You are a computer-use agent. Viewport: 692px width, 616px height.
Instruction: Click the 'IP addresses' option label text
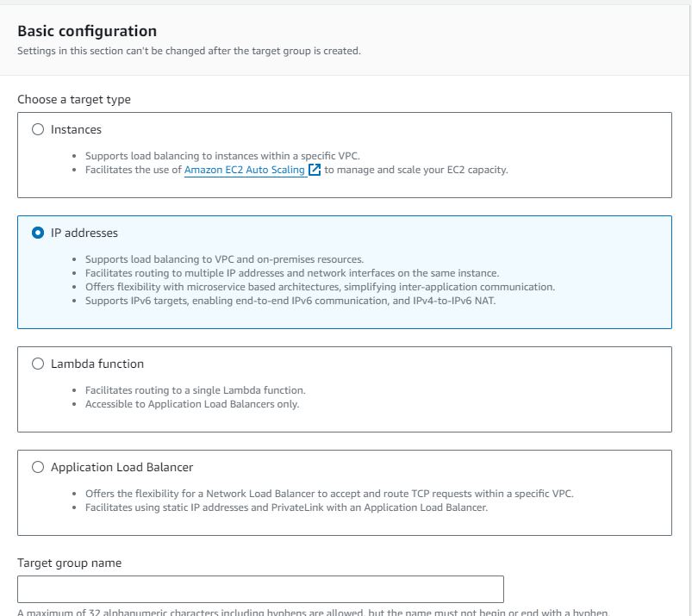pyautogui.click(x=84, y=233)
